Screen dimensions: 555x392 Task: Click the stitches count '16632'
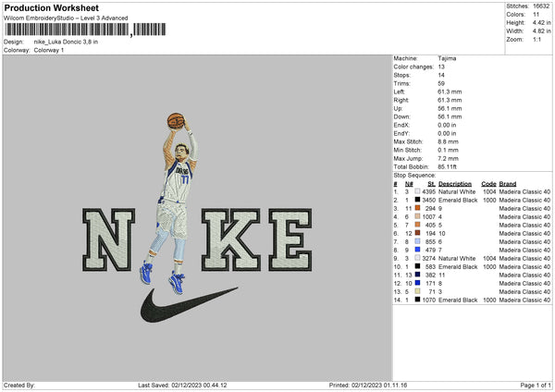[541, 6]
